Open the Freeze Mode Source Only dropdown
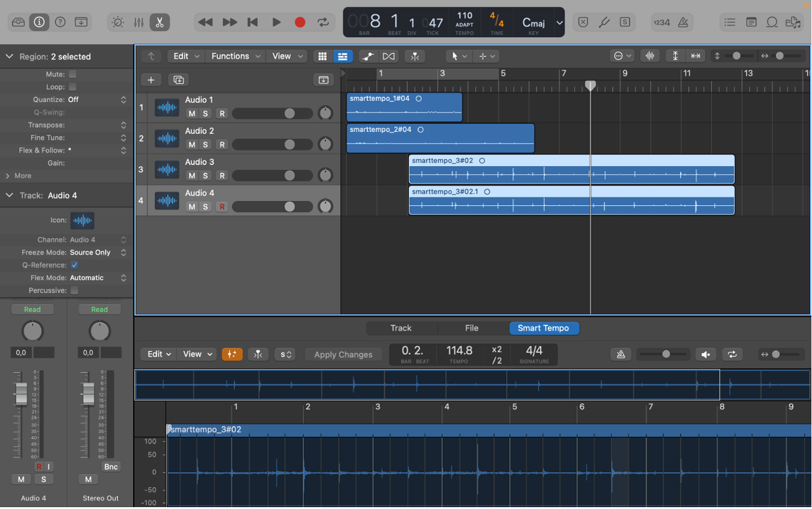 click(x=98, y=253)
